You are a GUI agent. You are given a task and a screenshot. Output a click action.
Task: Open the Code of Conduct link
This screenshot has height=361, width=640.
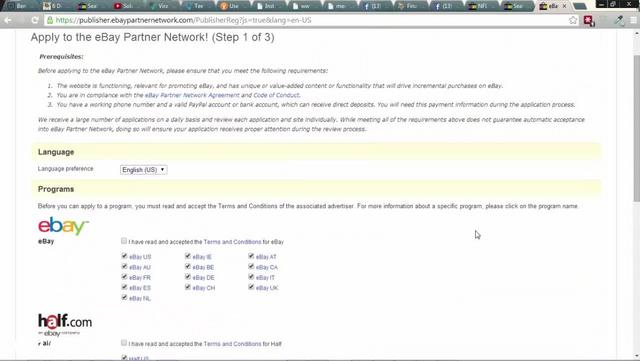click(276, 95)
